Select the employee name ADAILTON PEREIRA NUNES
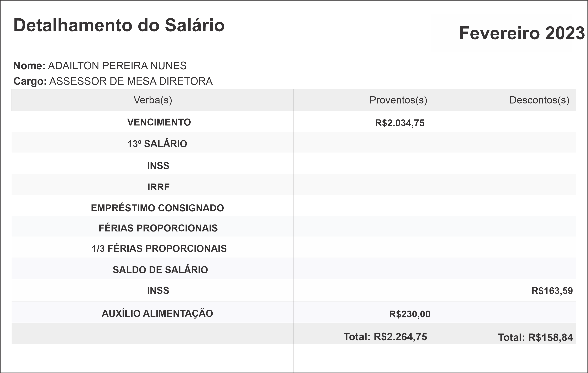 [x=117, y=66]
